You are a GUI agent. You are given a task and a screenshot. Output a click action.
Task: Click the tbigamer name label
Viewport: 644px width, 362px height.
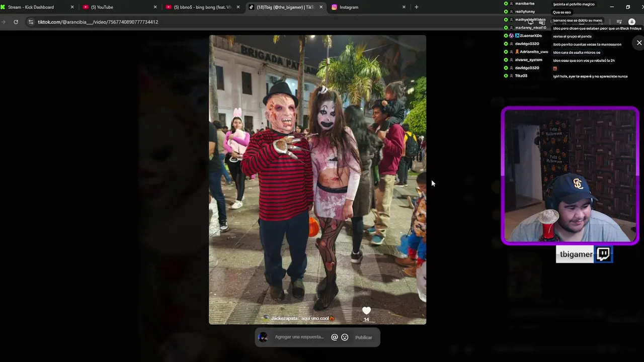(x=576, y=254)
